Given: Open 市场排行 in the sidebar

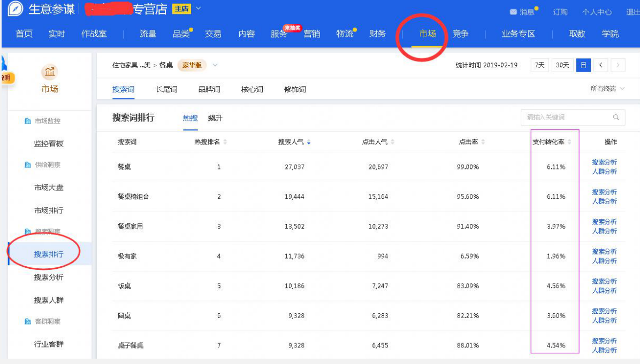Looking at the screenshot, I should pyautogui.click(x=49, y=211).
